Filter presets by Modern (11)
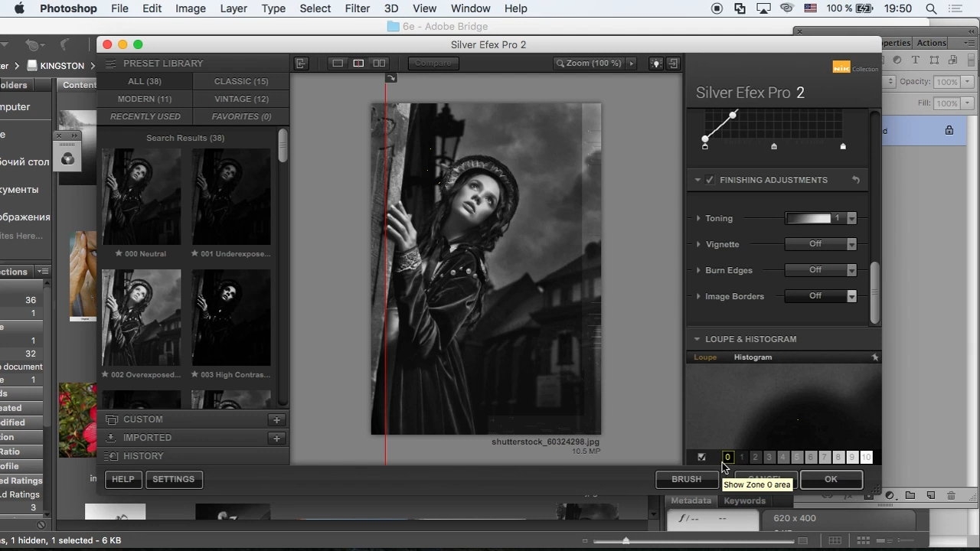Screen dimensions: 980x551 tap(145, 99)
